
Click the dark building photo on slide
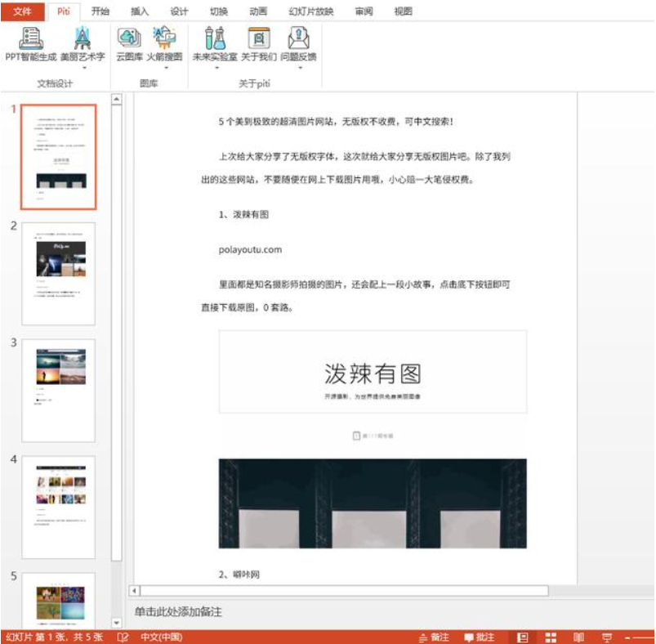373,503
